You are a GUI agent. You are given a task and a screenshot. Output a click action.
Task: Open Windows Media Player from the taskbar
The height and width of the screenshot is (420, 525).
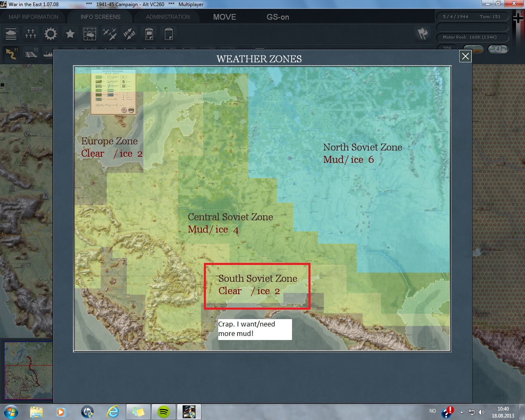[x=61, y=412]
